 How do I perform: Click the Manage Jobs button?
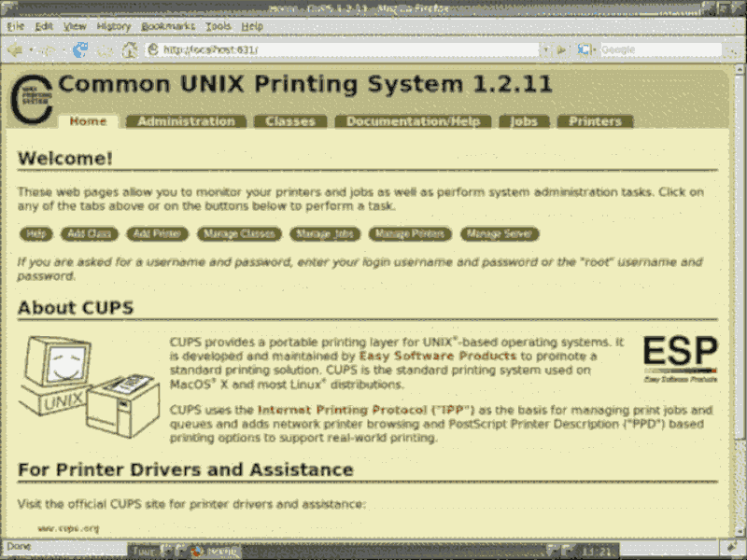click(x=325, y=234)
